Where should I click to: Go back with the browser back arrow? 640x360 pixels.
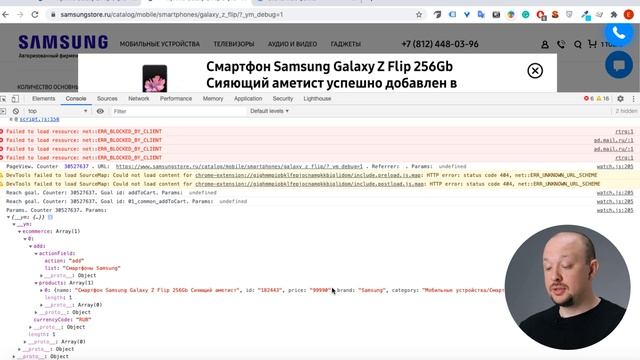6,15
